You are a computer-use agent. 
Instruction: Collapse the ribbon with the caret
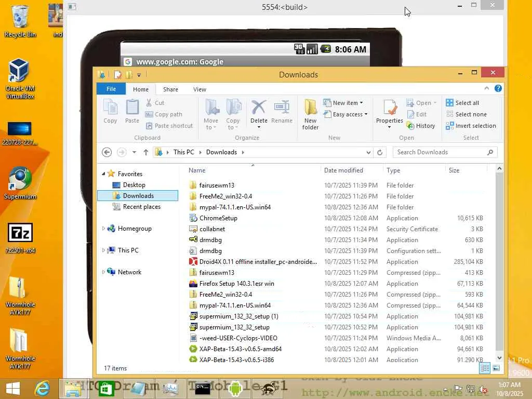point(486,88)
